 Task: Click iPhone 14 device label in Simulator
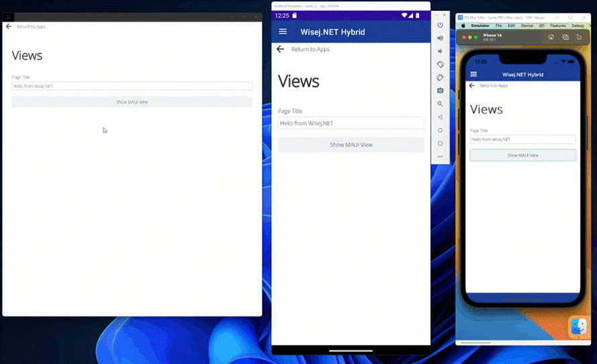coord(492,37)
